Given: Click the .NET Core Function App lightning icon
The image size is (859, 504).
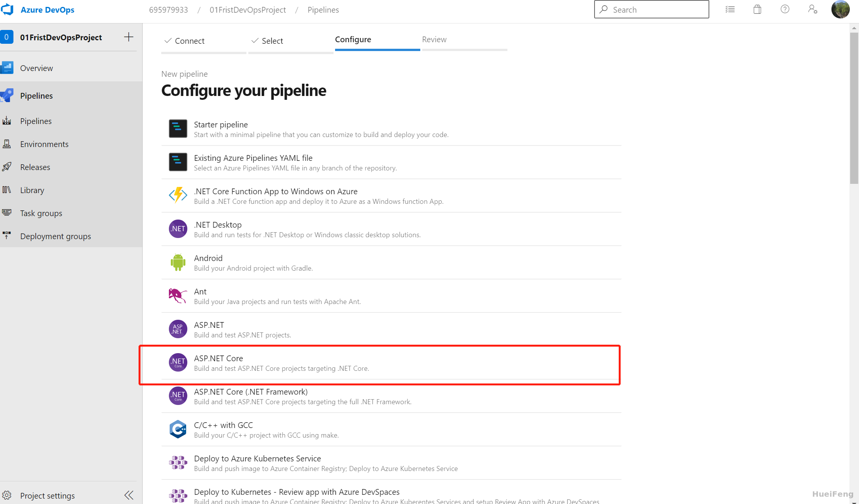Looking at the screenshot, I should pyautogui.click(x=178, y=195).
